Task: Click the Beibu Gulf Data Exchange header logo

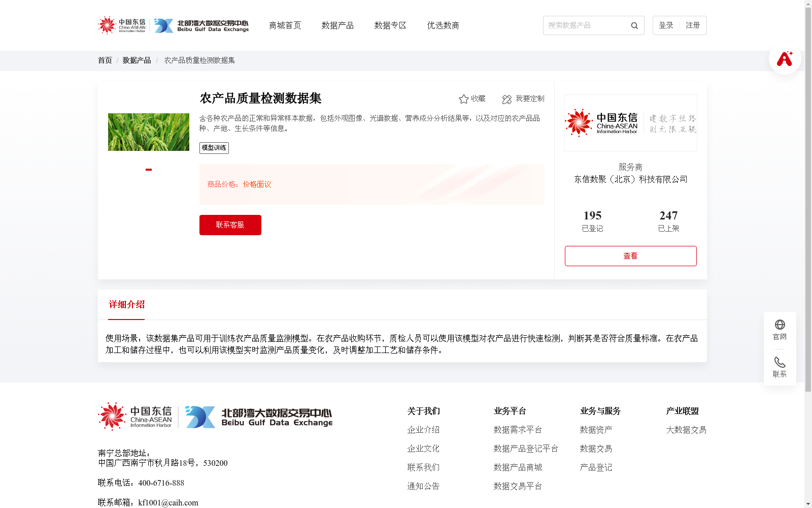Action: tap(201, 25)
